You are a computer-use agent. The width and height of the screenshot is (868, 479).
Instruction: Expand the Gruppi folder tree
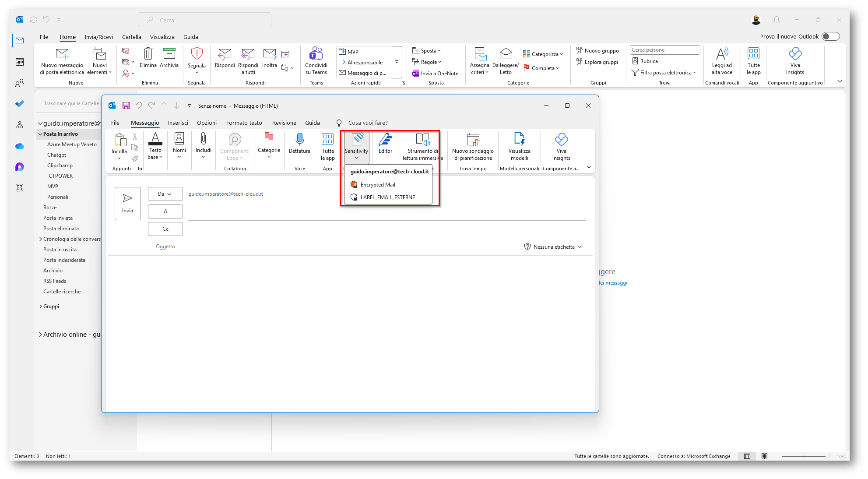pos(41,306)
